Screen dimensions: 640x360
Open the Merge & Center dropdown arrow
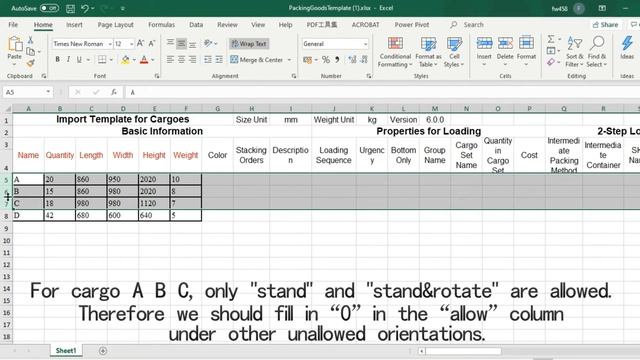click(x=289, y=60)
